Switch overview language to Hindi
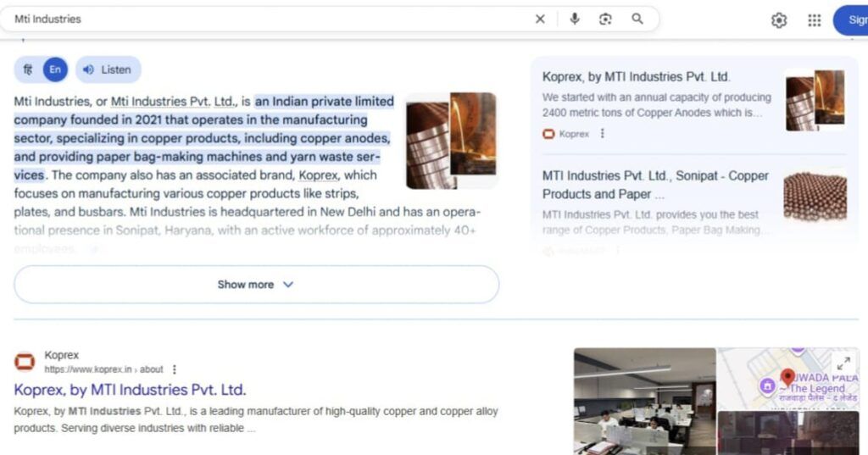Image resolution: width=868 pixels, height=455 pixels. (28, 69)
